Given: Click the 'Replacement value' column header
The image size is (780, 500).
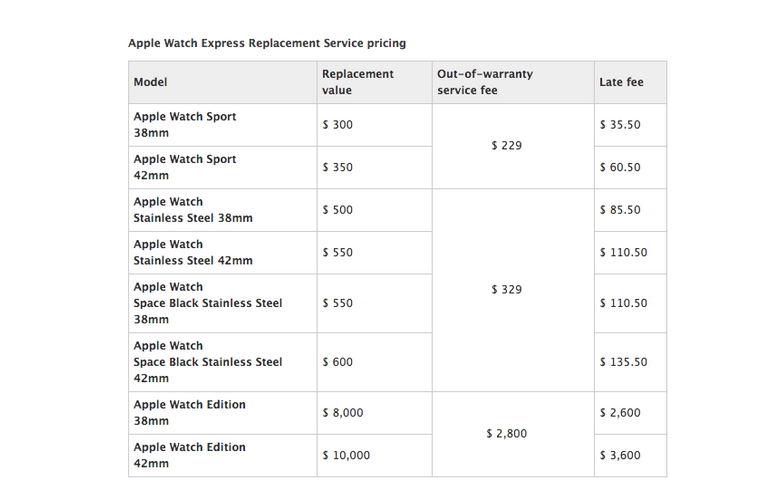Looking at the screenshot, I should click(375, 83).
